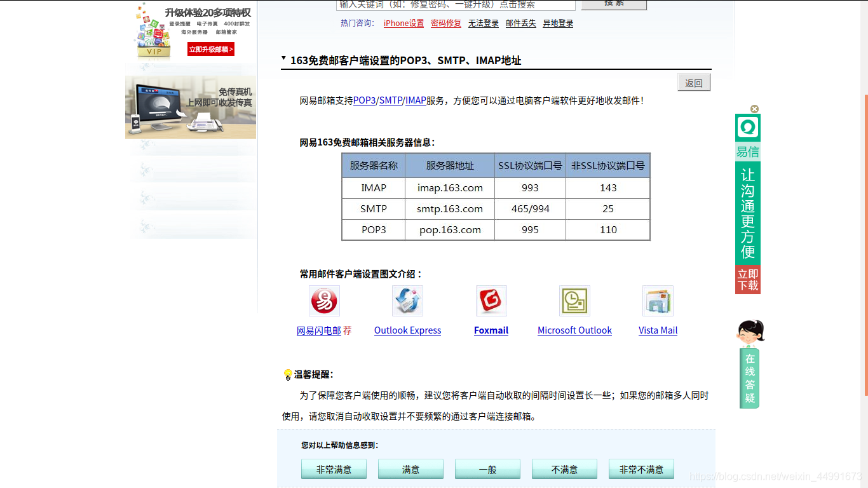Rate the help as 一般
The width and height of the screenshot is (868, 488).
[487, 469]
